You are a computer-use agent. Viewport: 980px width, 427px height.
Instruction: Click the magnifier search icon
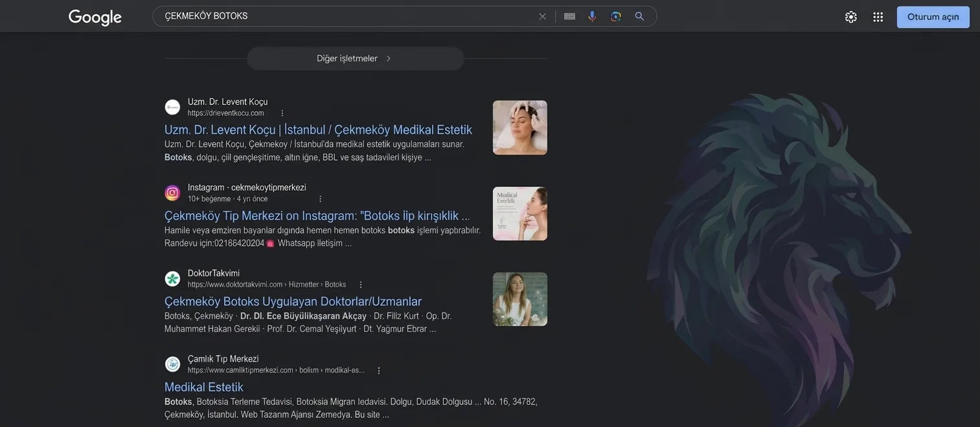pos(639,16)
